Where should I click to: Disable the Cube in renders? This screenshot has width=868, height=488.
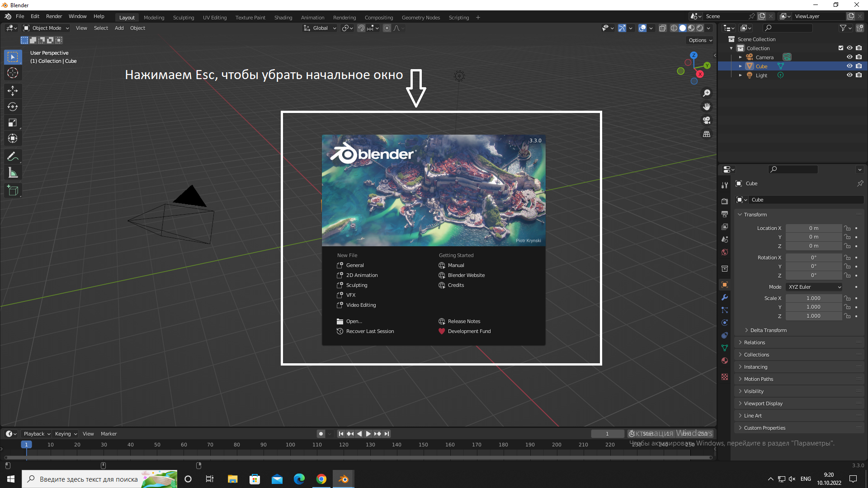(859, 66)
